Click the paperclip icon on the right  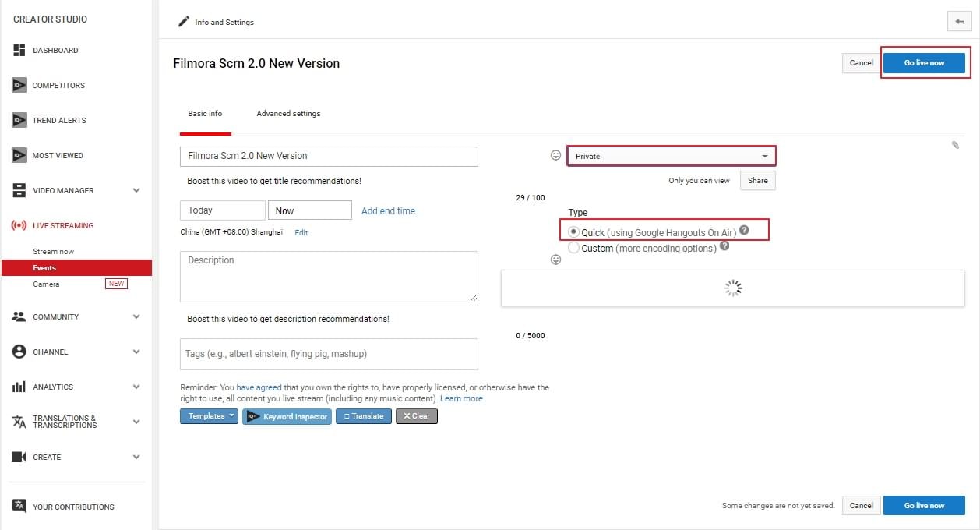[x=955, y=145]
